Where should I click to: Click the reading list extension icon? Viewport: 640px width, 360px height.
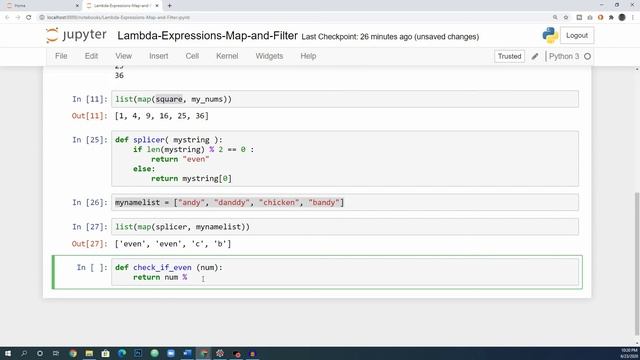579,18
